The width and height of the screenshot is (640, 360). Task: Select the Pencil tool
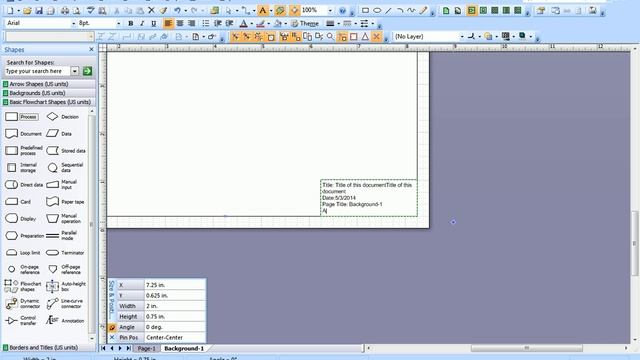(x=423, y=11)
